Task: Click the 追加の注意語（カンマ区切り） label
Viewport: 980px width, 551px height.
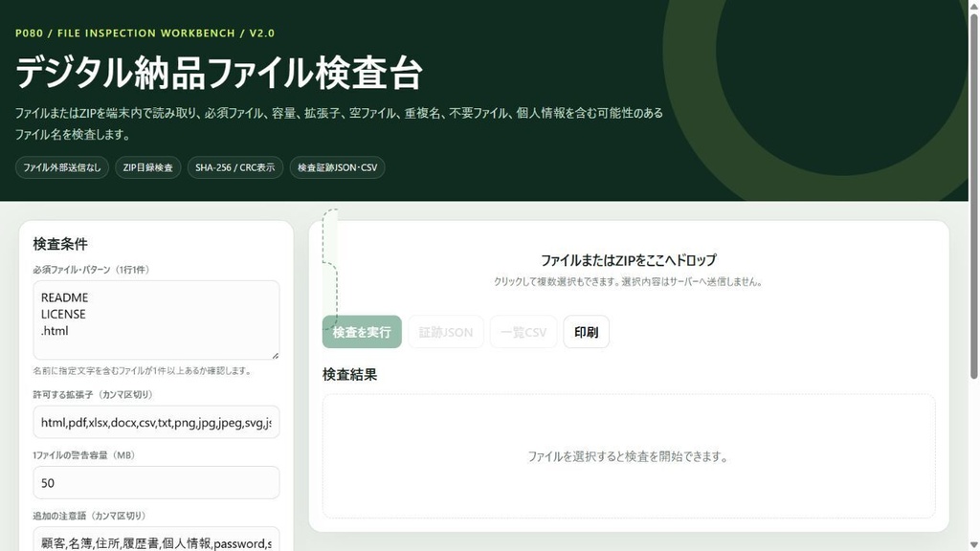Action: (x=89, y=516)
